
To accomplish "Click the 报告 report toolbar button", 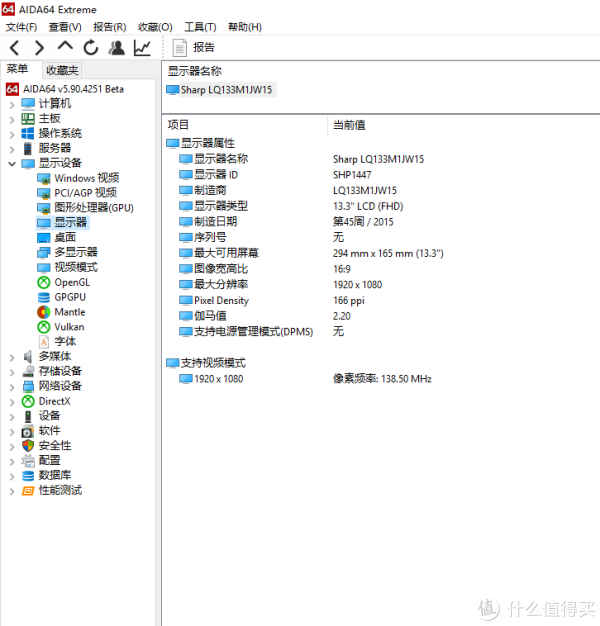I will tap(194, 48).
